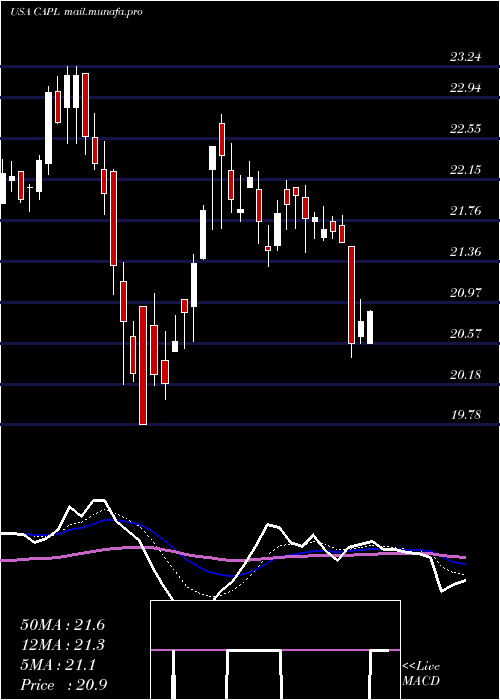Click the 12MA : 21.3 readout

(x=62, y=645)
